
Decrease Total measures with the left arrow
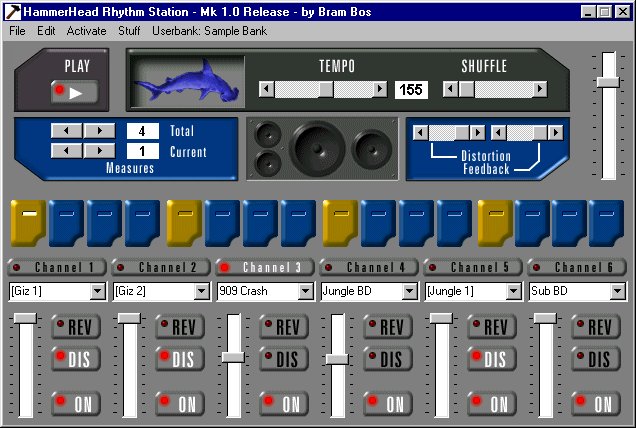pos(67,131)
